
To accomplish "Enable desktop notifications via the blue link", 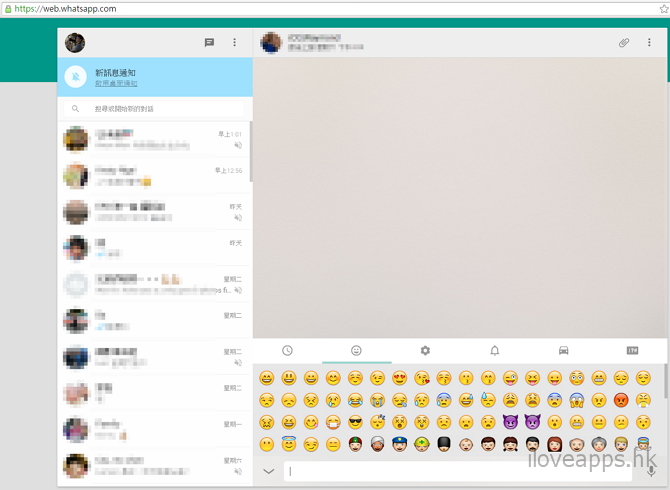I will (118, 84).
